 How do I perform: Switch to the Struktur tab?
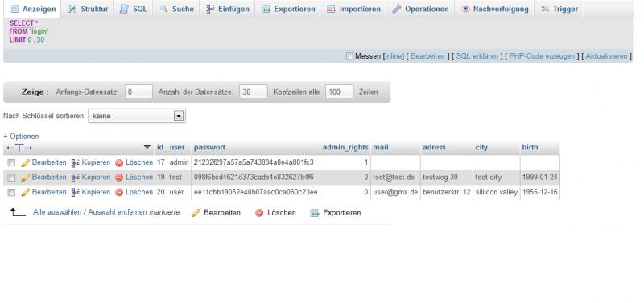point(88,9)
